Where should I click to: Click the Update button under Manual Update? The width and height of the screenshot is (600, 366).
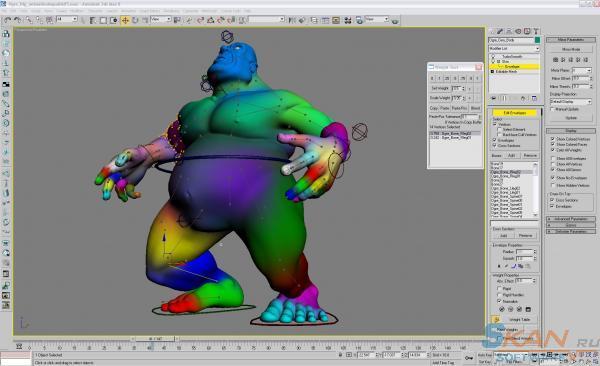[x=571, y=118]
